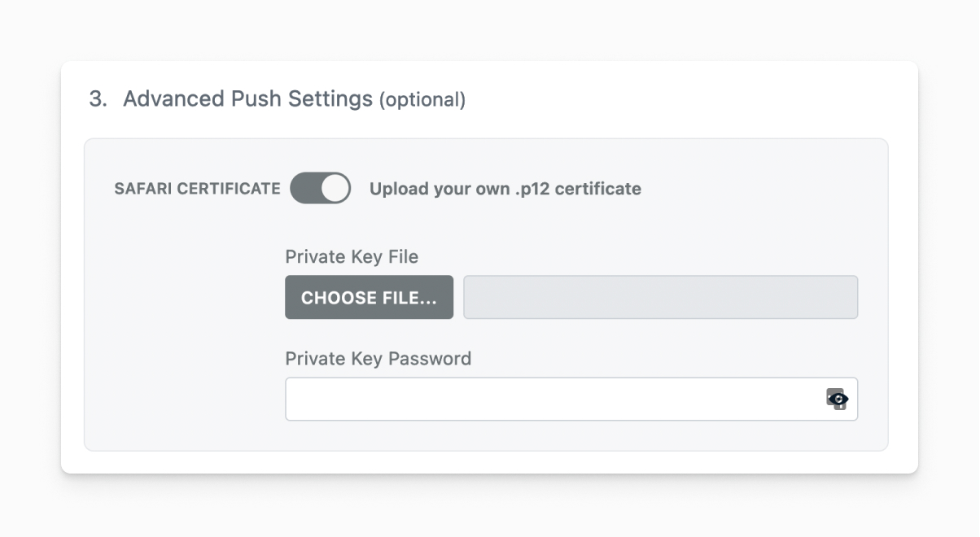980x537 pixels.
Task: Click the empty file name box
Action: coord(660,297)
